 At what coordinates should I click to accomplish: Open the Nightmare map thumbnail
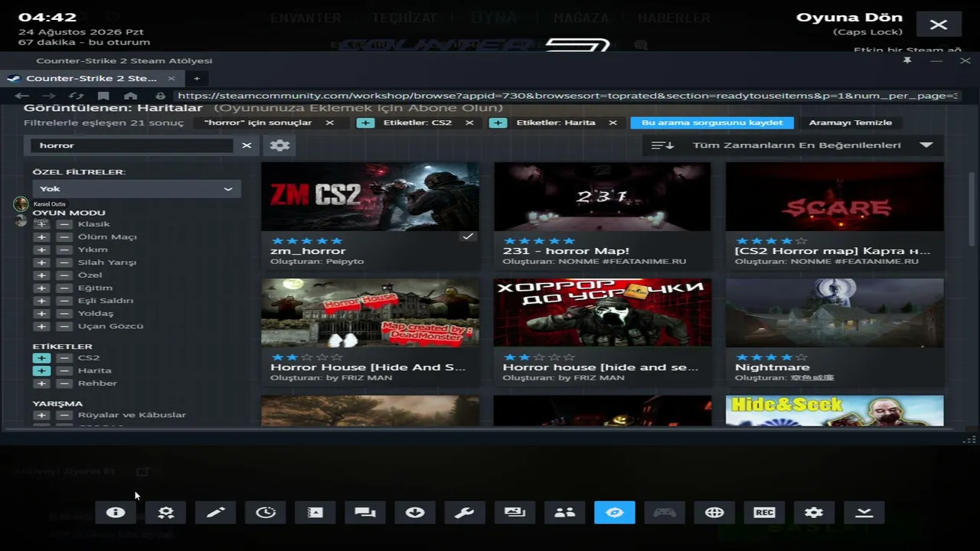coord(835,312)
